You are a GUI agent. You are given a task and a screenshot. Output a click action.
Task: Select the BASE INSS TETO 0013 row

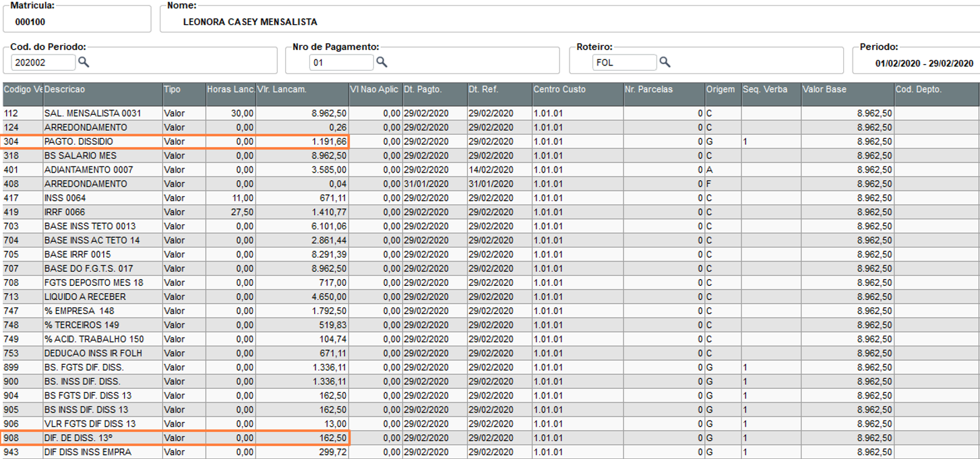click(x=490, y=226)
